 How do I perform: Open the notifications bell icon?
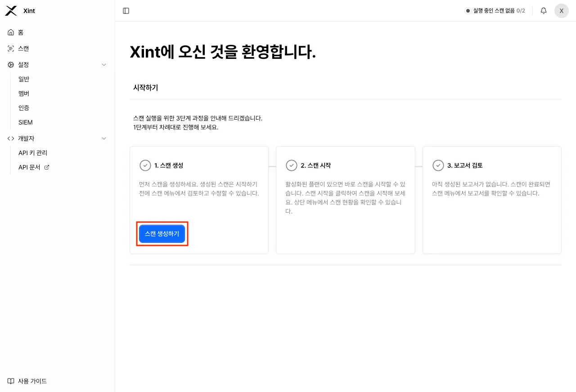[543, 10]
